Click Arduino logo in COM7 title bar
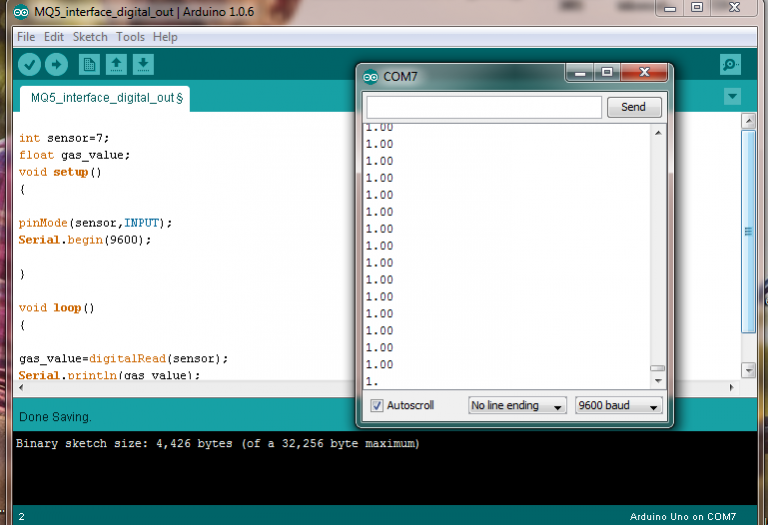This screenshot has height=527, width=768. pyautogui.click(x=371, y=77)
